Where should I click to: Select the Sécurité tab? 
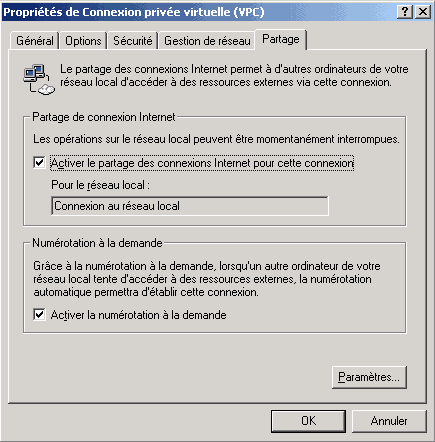[132, 41]
